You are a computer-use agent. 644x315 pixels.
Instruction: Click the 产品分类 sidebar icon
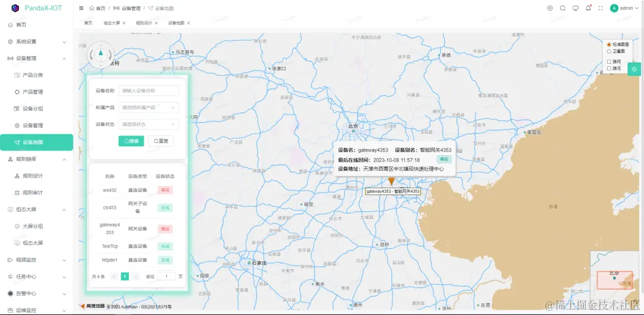[x=17, y=75]
